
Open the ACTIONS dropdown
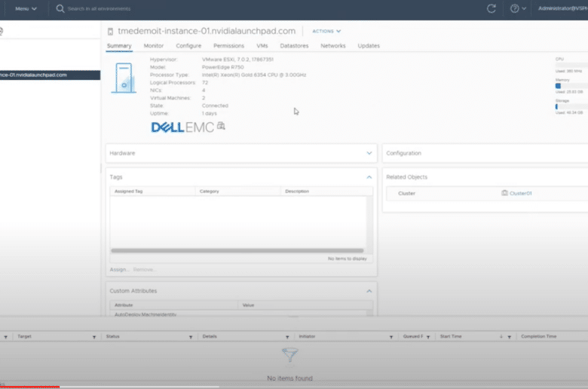[x=326, y=31]
